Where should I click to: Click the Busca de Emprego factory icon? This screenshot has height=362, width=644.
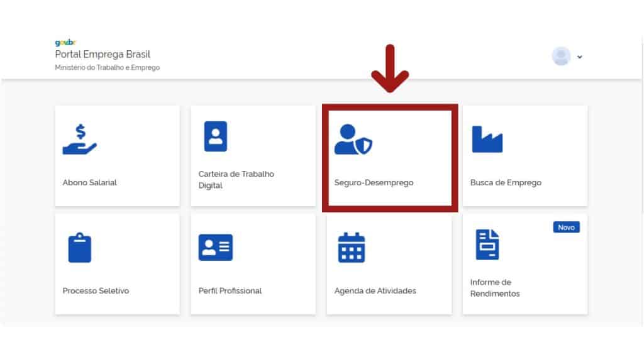click(x=487, y=139)
